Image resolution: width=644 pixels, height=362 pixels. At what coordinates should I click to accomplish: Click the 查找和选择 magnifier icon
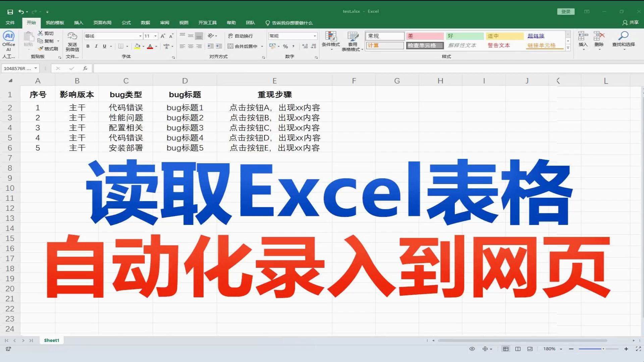[x=624, y=36]
